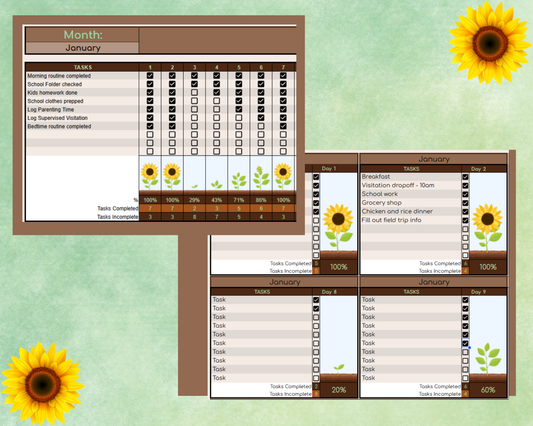The image size is (533, 426).
Task: Select the January title above the Day 2 card
Action: [x=434, y=159]
